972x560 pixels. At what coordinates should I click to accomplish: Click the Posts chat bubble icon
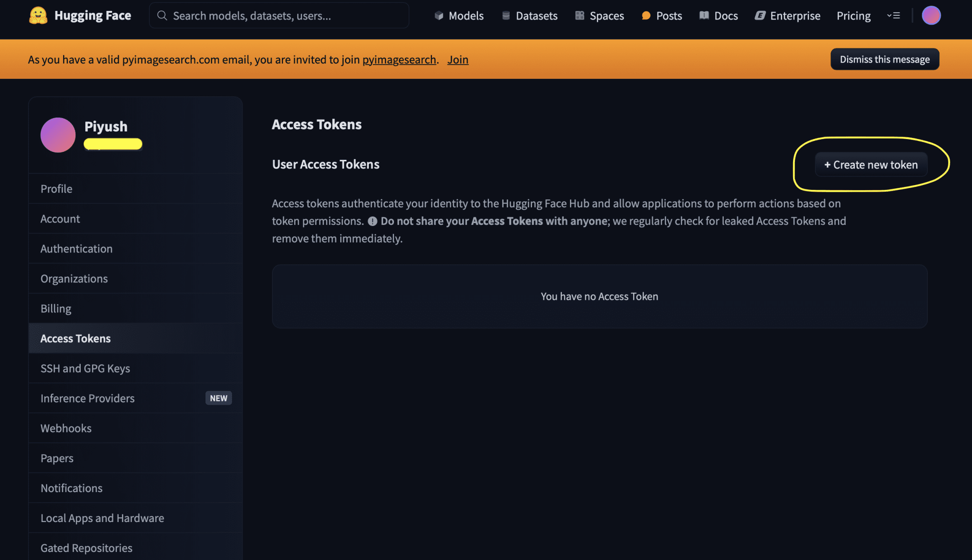646,16
